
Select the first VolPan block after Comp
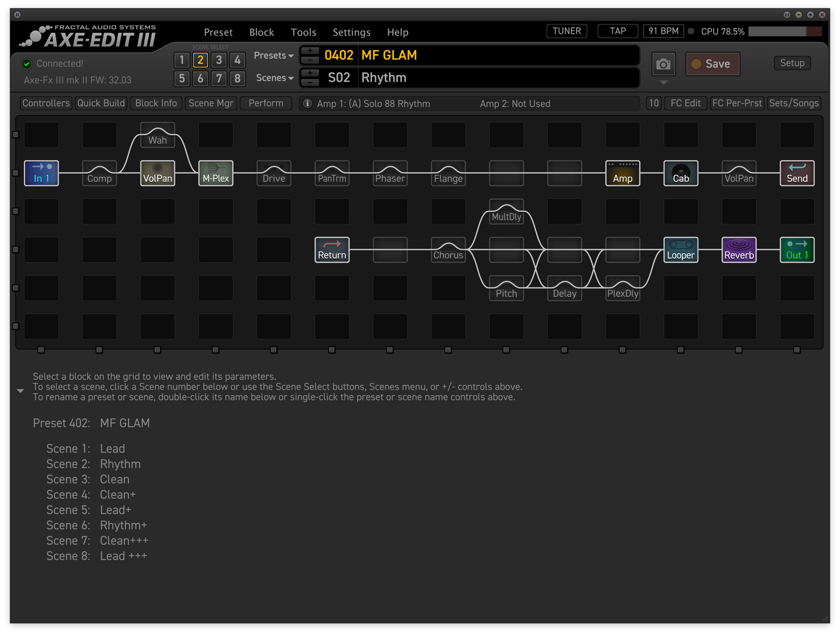pos(158,173)
